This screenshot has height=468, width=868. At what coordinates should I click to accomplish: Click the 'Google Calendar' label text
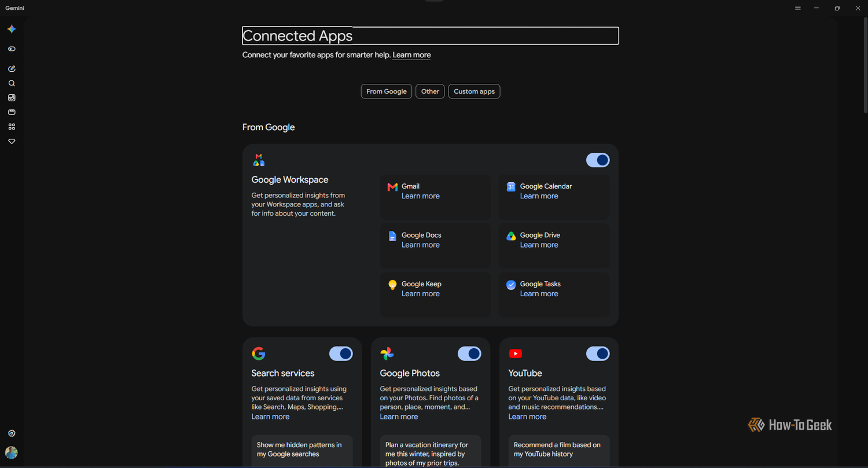[546, 186]
